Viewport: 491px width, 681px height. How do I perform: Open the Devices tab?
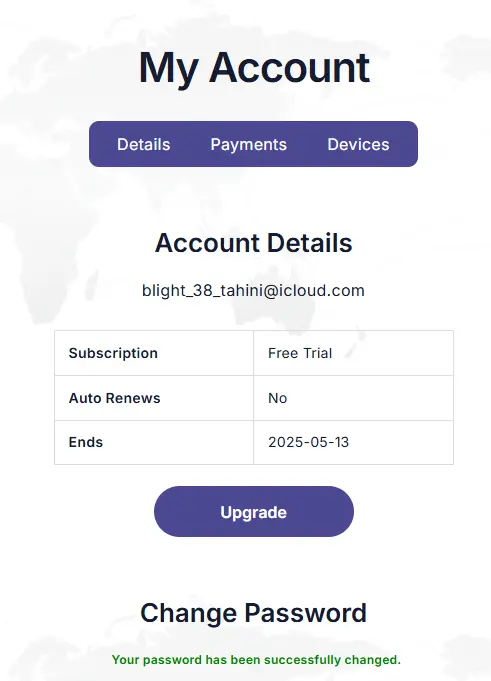click(358, 144)
